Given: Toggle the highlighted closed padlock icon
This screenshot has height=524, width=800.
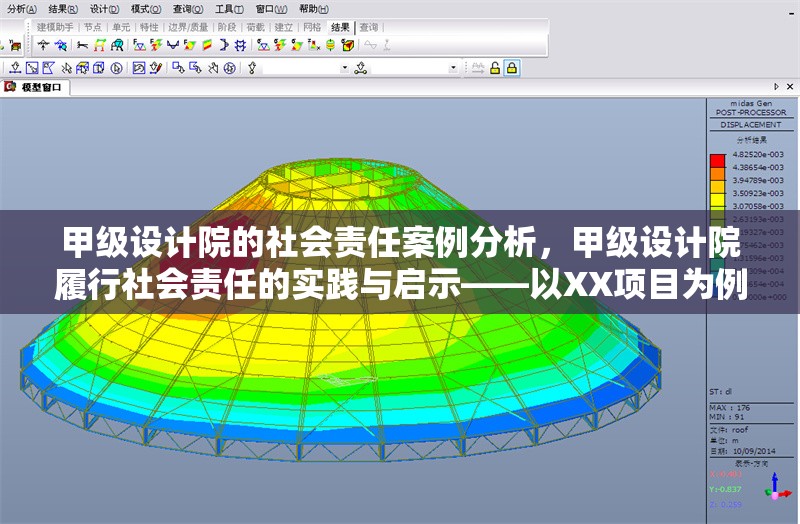Looking at the screenshot, I should click(x=512, y=68).
